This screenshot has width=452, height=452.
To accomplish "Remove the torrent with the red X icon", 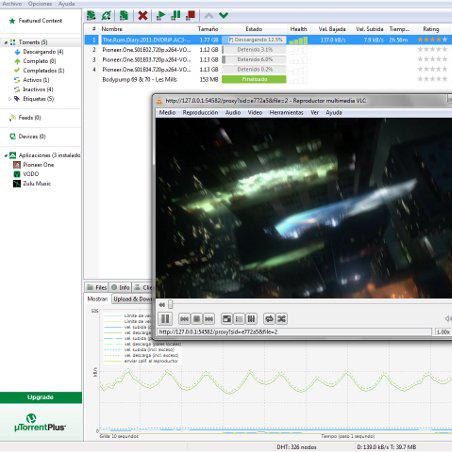I will point(143,15).
